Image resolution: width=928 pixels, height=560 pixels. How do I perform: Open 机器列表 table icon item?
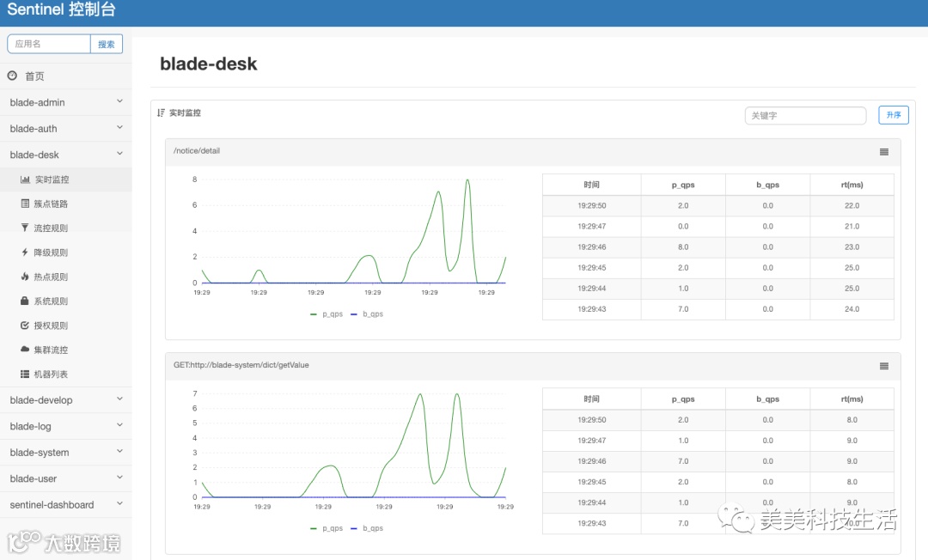[x=65, y=374]
